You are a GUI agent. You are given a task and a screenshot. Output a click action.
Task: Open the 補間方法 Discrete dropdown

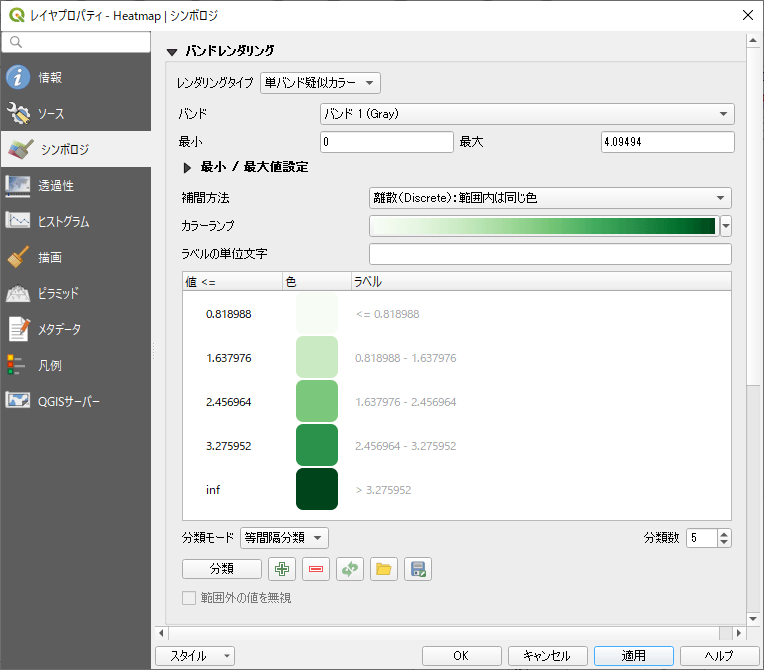coord(550,198)
